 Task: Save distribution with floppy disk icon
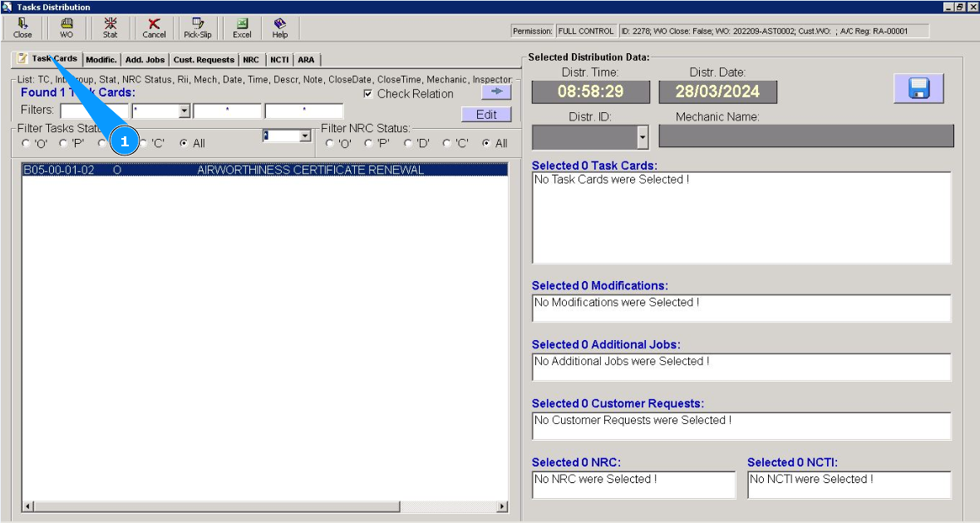(918, 88)
